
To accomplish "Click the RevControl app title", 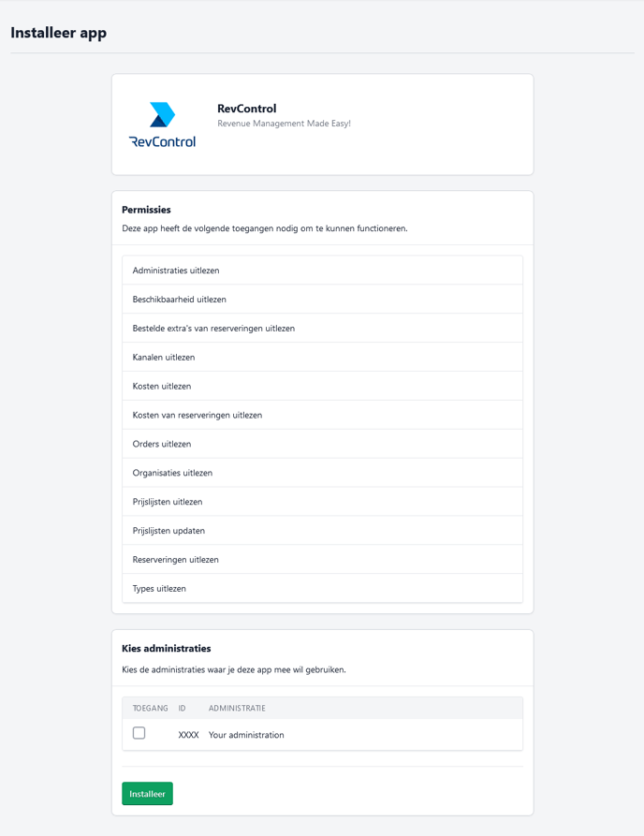I will (246, 109).
